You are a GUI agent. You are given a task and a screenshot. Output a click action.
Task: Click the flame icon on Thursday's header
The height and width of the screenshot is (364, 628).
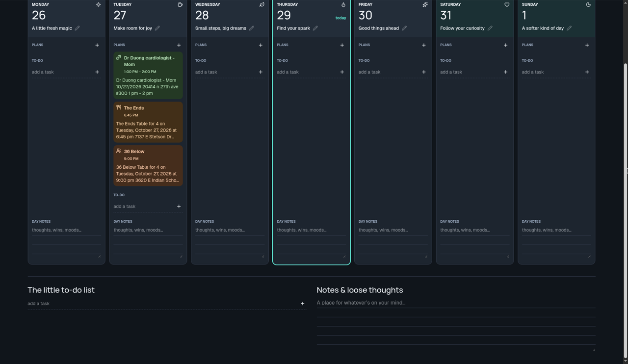coord(343,5)
